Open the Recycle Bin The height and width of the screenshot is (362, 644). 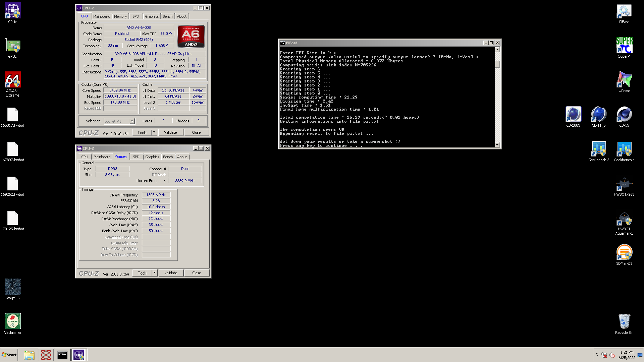point(624,323)
